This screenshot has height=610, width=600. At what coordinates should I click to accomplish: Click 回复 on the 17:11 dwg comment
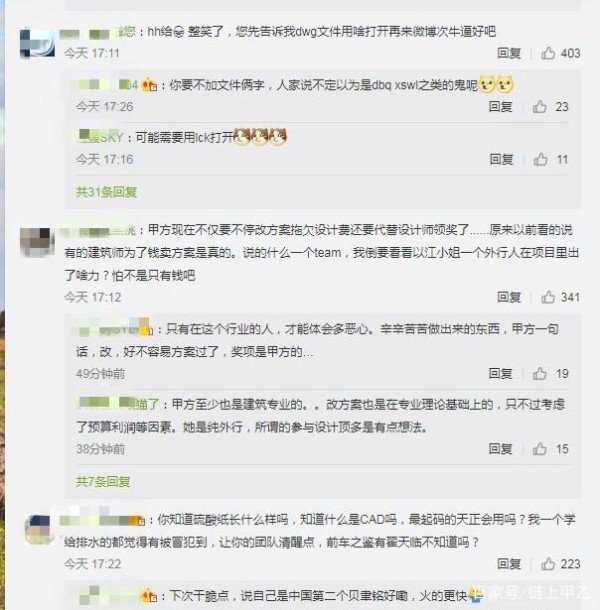tap(509, 53)
